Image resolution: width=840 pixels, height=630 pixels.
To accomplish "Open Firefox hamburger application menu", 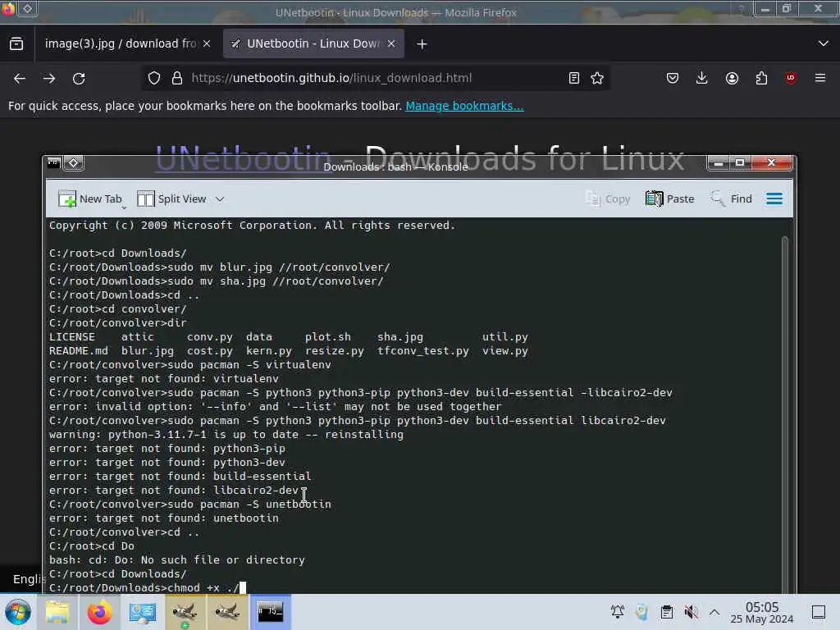I will click(x=820, y=78).
